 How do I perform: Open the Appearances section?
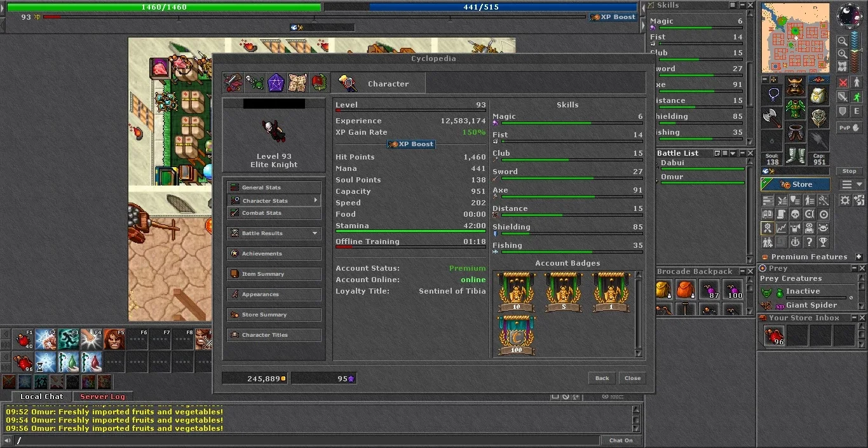[x=274, y=294]
